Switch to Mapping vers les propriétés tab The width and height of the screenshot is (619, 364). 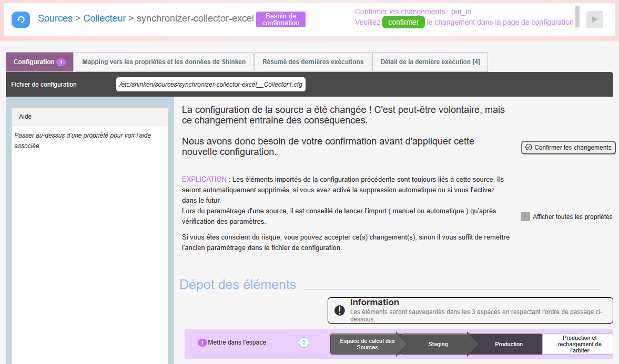(164, 62)
